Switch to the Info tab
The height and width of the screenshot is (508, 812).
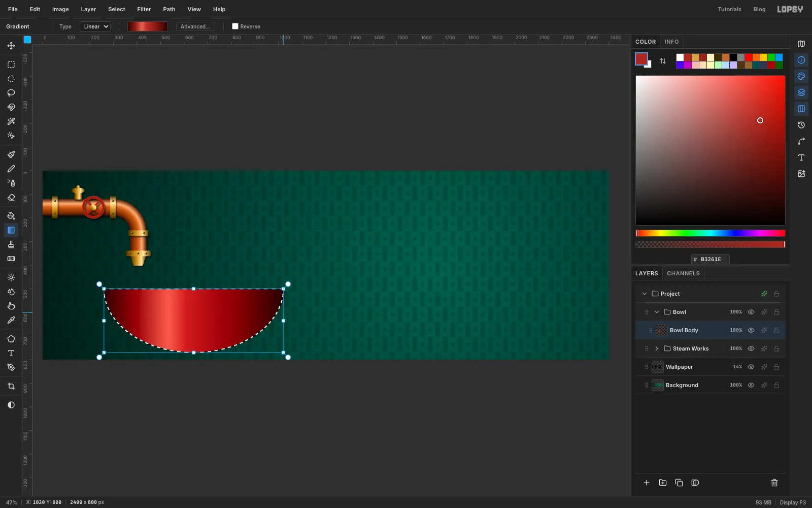point(671,42)
